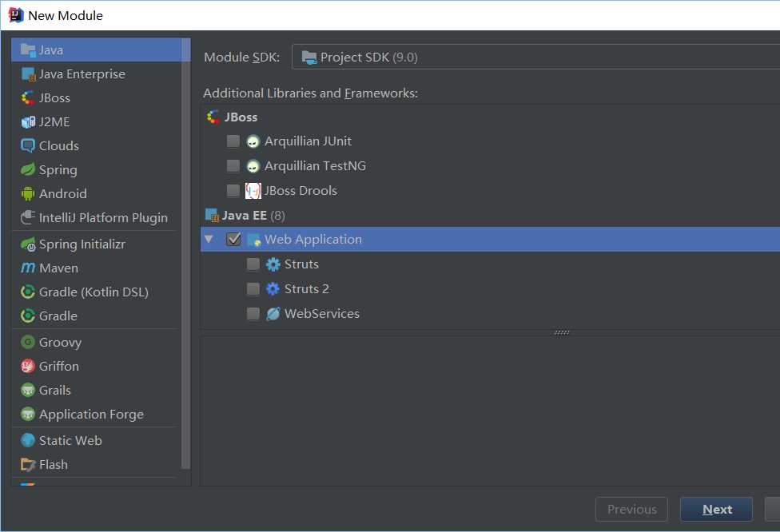Check the Struts checkbox
Image resolution: width=780 pixels, height=532 pixels.
click(253, 264)
